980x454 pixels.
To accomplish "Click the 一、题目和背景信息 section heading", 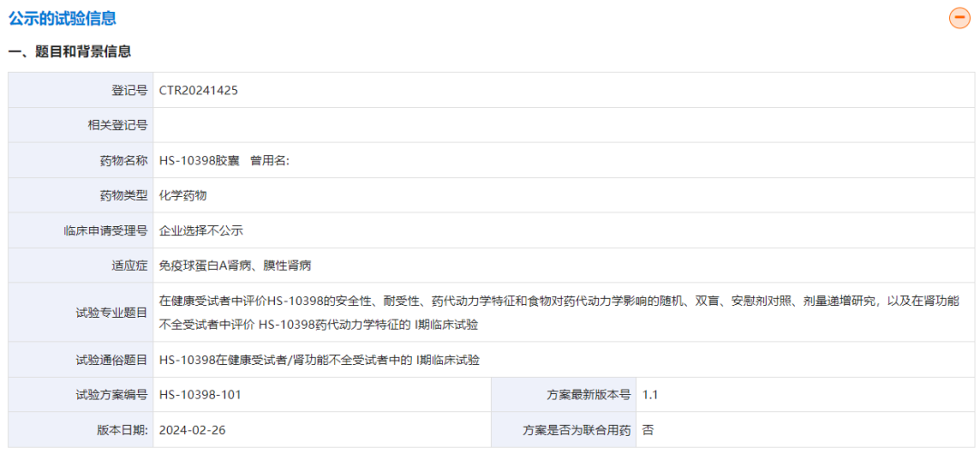I will [70, 52].
